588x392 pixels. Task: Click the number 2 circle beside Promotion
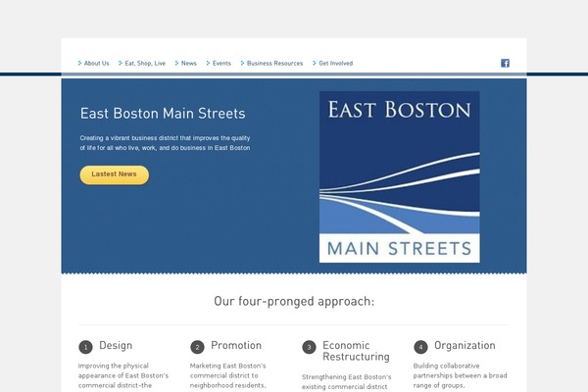pyautogui.click(x=197, y=347)
